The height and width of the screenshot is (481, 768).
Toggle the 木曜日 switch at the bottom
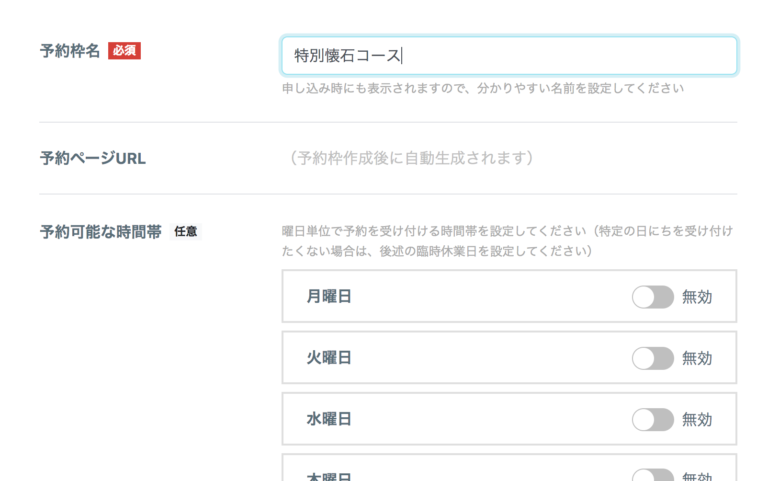652,475
